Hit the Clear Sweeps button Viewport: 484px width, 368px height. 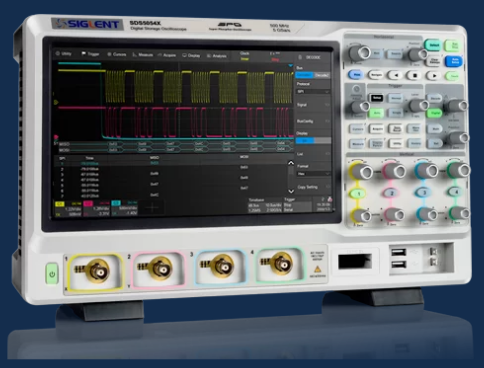pyautogui.click(x=434, y=61)
